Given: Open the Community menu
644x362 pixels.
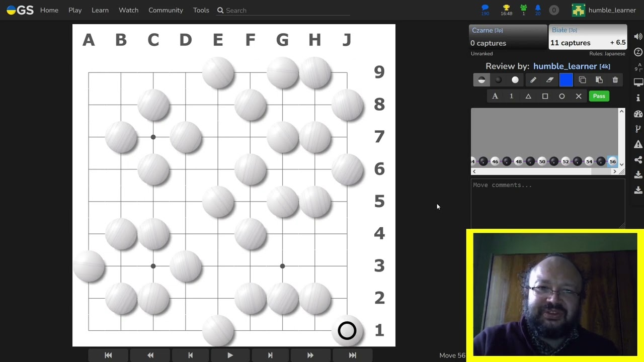Looking at the screenshot, I should pos(166,10).
